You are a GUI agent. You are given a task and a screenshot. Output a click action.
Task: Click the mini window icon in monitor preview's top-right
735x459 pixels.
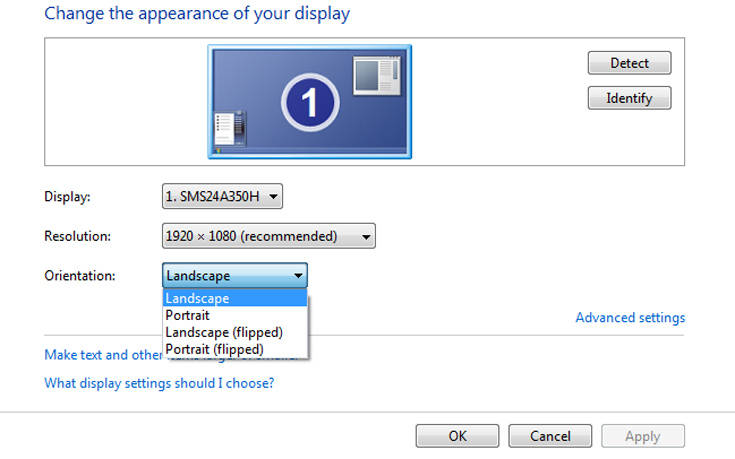[377, 75]
